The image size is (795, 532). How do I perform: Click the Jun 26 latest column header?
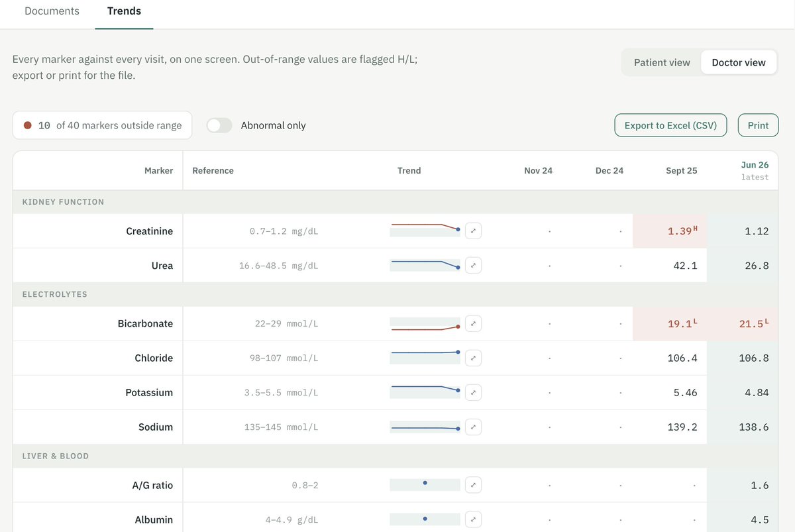[755, 170]
